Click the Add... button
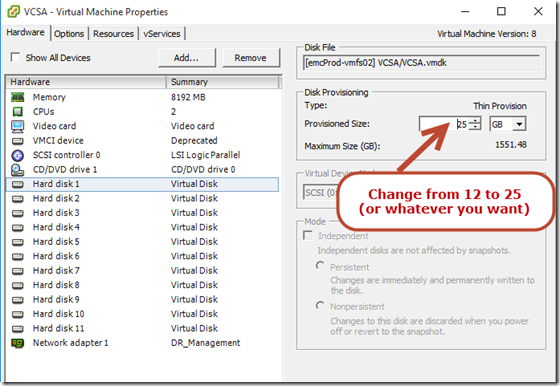This screenshot has width=560, height=386. pyautogui.click(x=186, y=58)
